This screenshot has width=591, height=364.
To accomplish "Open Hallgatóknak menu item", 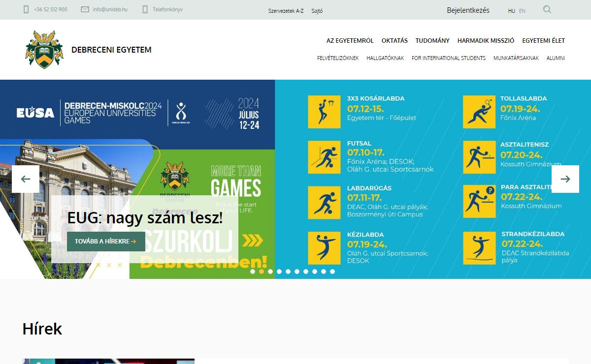I will [x=385, y=58].
